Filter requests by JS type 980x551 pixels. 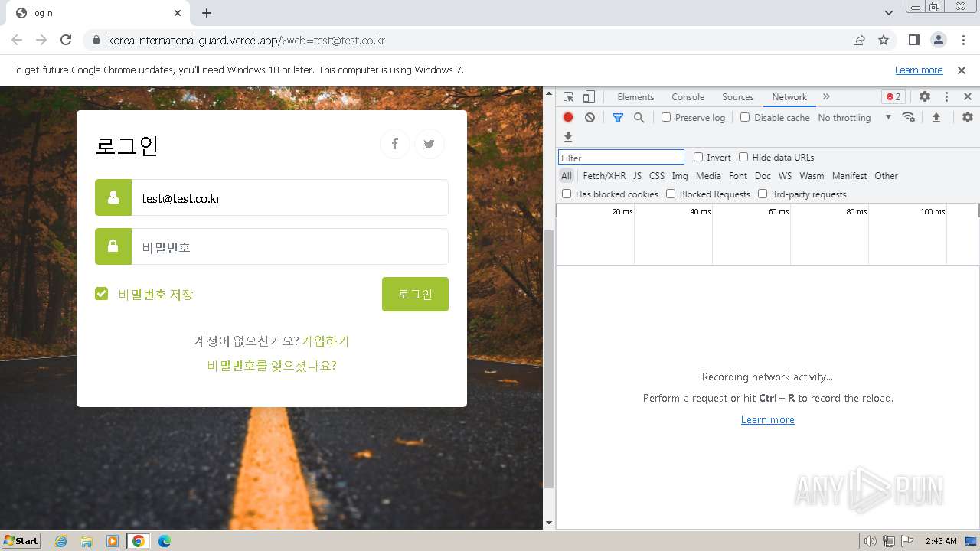[637, 175]
